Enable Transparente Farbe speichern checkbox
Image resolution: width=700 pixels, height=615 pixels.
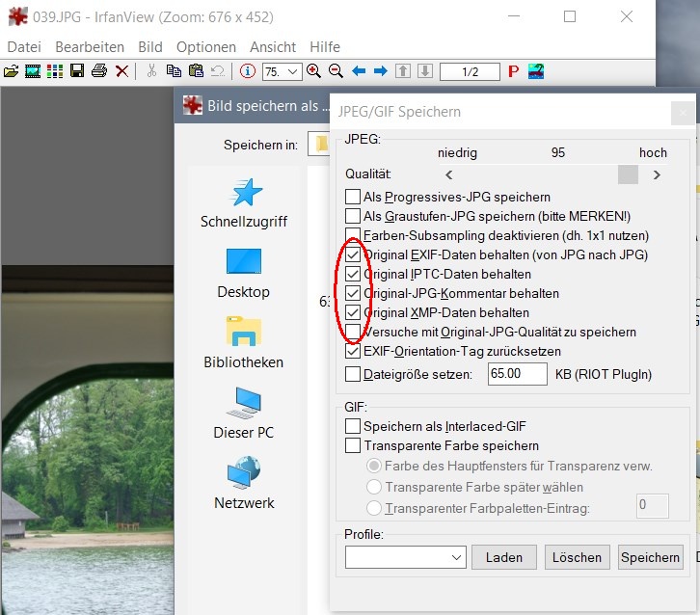point(353,445)
